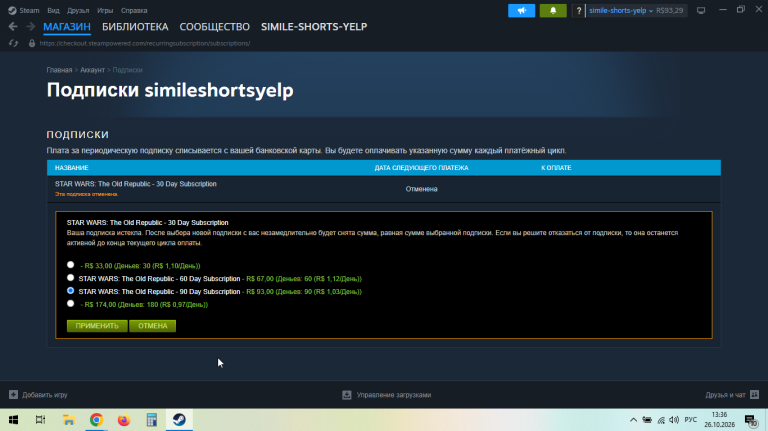The width and height of the screenshot is (768, 431).
Task: Expand the simile-shorts-yelp account dropdown
Action: (621, 10)
